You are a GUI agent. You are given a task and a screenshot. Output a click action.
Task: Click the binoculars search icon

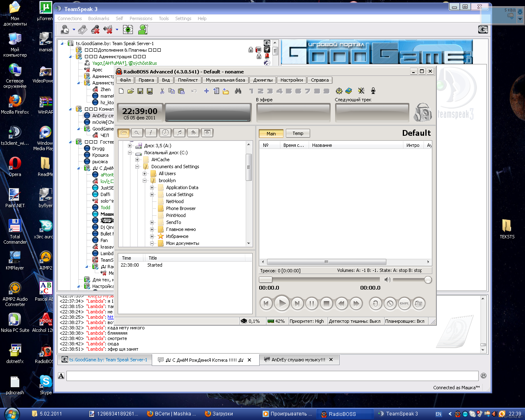pos(238,91)
